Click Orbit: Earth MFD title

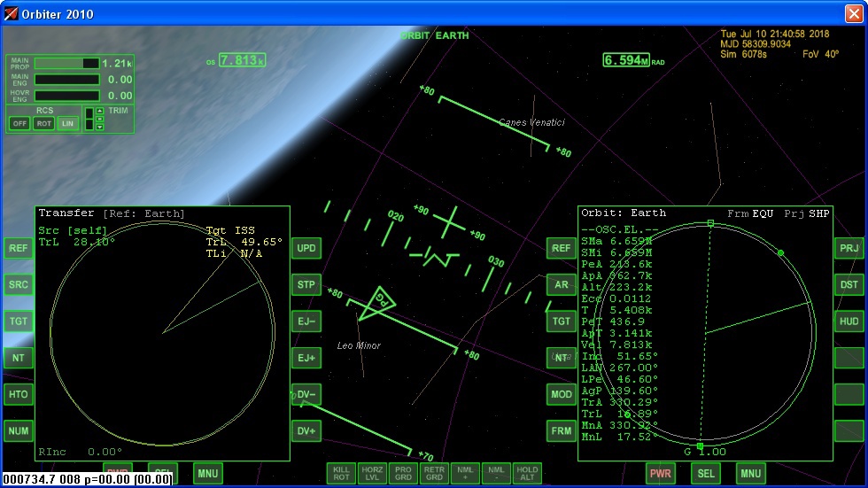tap(624, 213)
